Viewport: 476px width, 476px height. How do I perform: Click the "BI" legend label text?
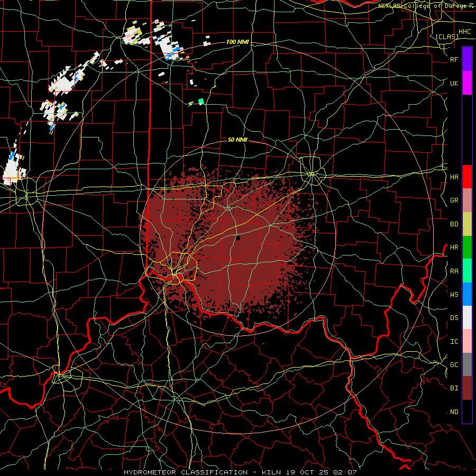(454, 388)
